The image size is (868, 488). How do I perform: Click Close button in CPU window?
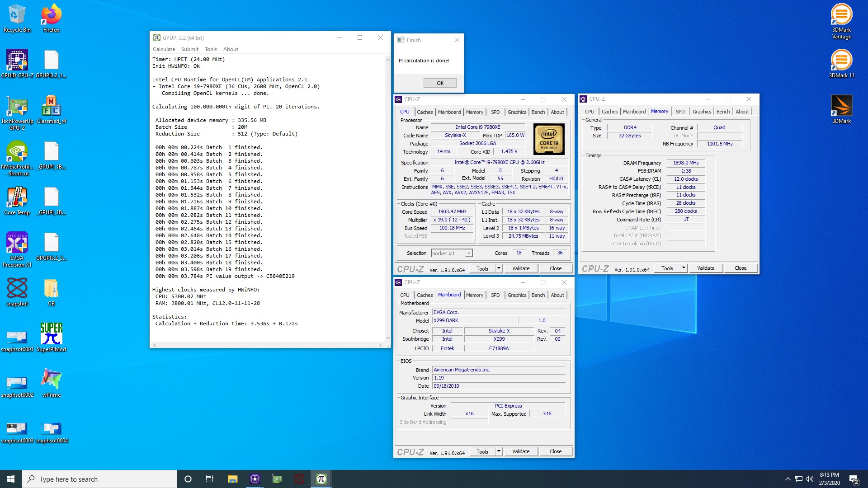click(556, 268)
